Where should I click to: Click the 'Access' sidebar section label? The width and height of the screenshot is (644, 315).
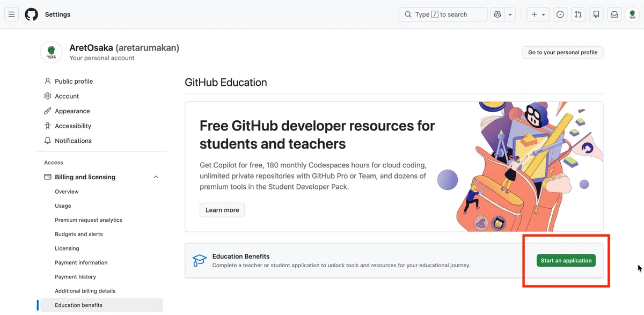pos(54,163)
